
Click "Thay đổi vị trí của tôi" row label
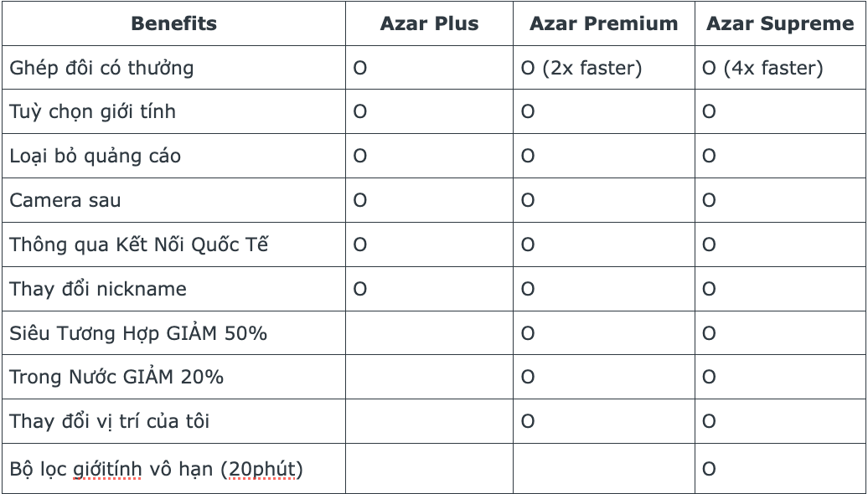click(x=109, y=421)
